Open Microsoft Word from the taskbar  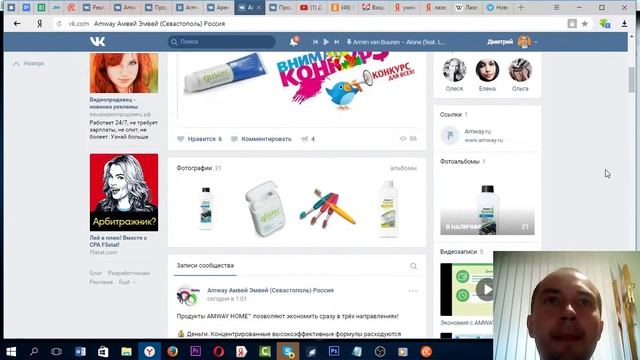coord(80,351)
